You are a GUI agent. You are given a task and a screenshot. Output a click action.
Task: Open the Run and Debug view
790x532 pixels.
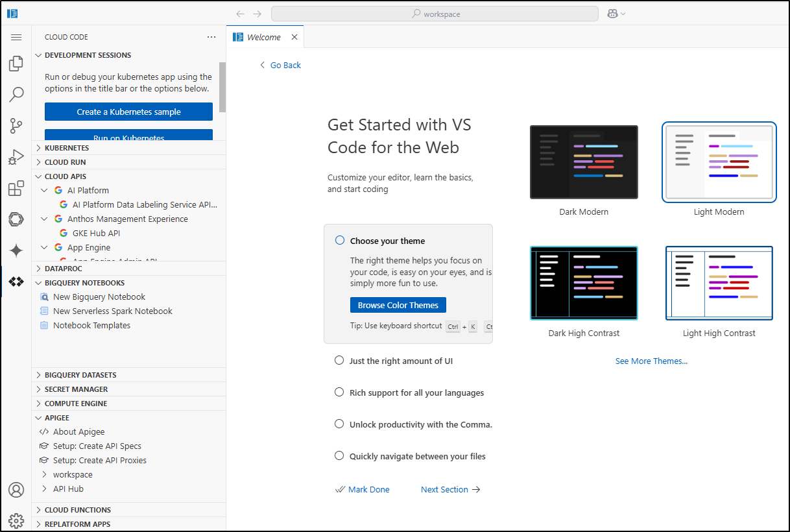click(16, 157)
